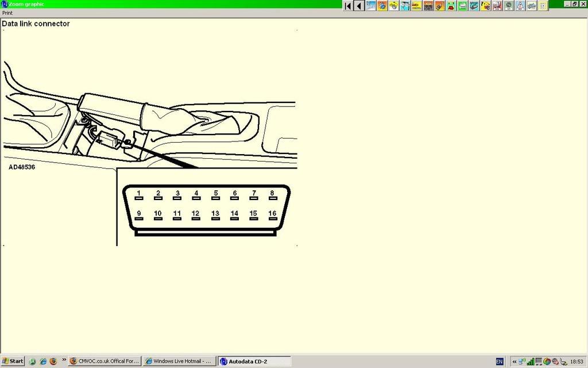Click the EN language indicator
Viewport: 588px width, 368px height.
tap(500, 361)
